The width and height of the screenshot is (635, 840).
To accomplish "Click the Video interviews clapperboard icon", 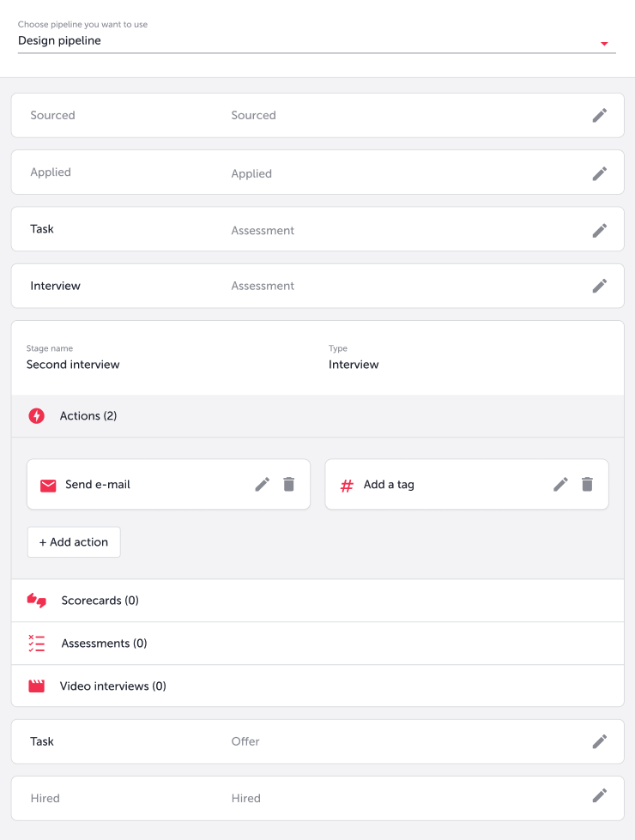I will 36,686.
